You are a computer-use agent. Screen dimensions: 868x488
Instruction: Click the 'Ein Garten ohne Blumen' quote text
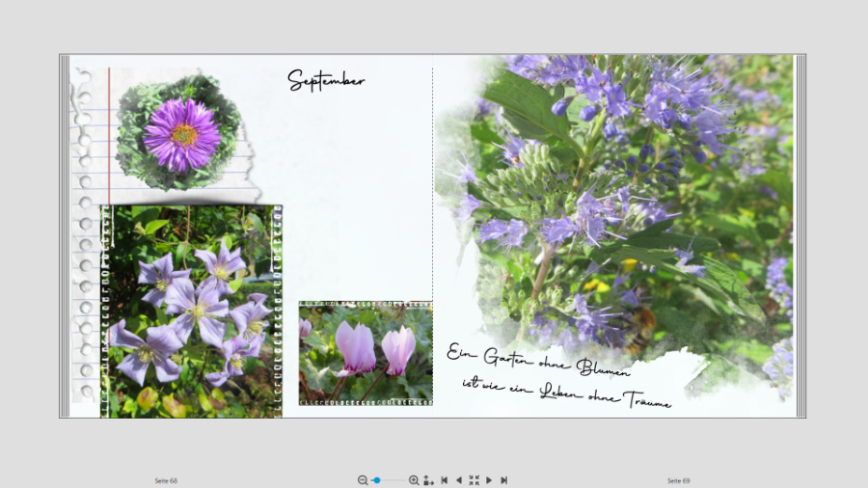[x=559, y=376]
